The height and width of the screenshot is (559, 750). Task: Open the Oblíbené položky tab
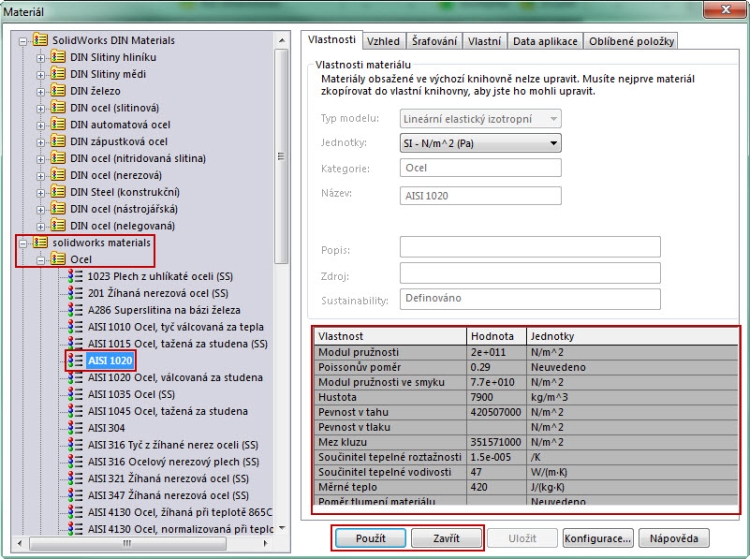[x=631, y=41]
